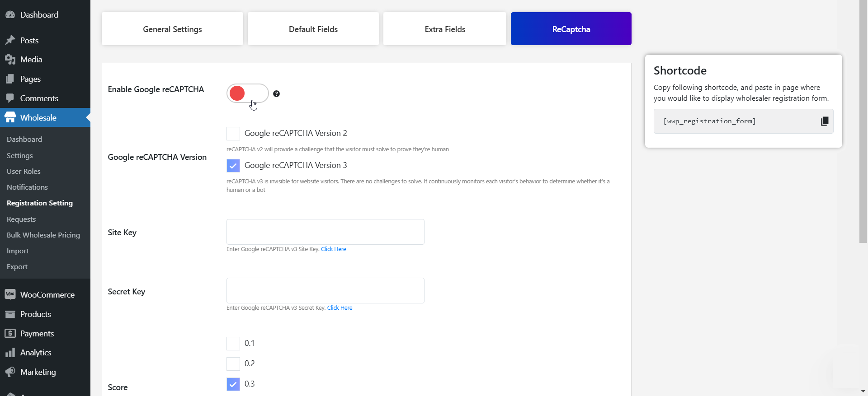Click the Dashboard gauge icon

[10, 14]
